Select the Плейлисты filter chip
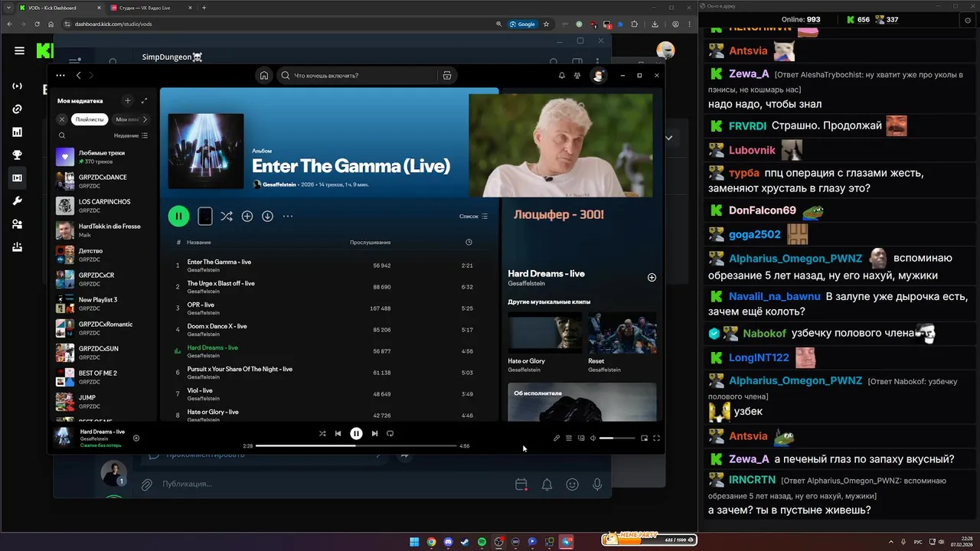 pos(90,119)
